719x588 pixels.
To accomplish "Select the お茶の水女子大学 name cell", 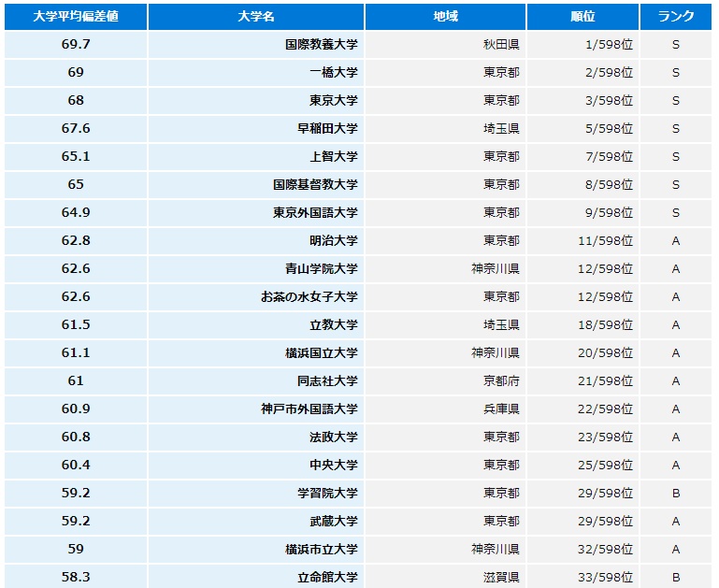I will click(x=256, y=297).
